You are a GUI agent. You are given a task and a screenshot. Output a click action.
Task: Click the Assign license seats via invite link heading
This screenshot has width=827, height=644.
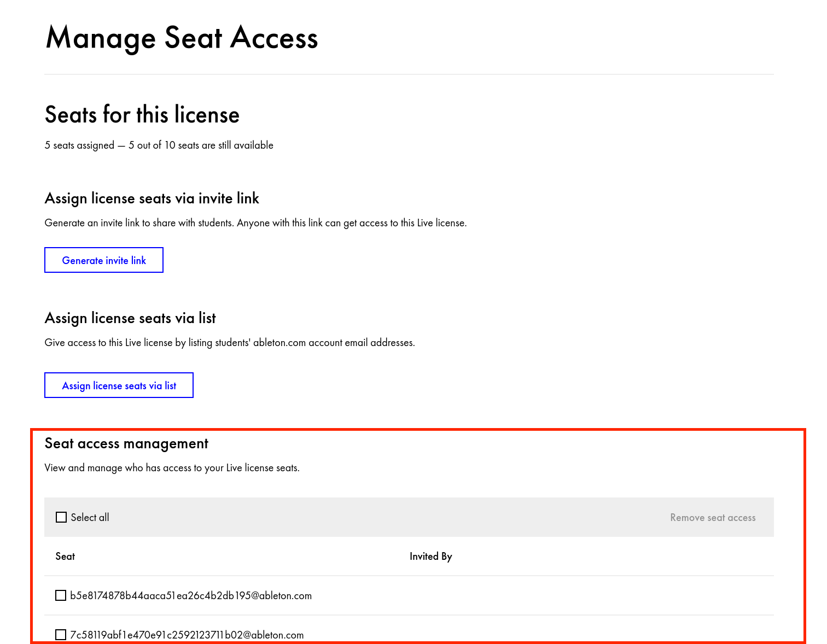pyautogui.click(x=152, y=198)
